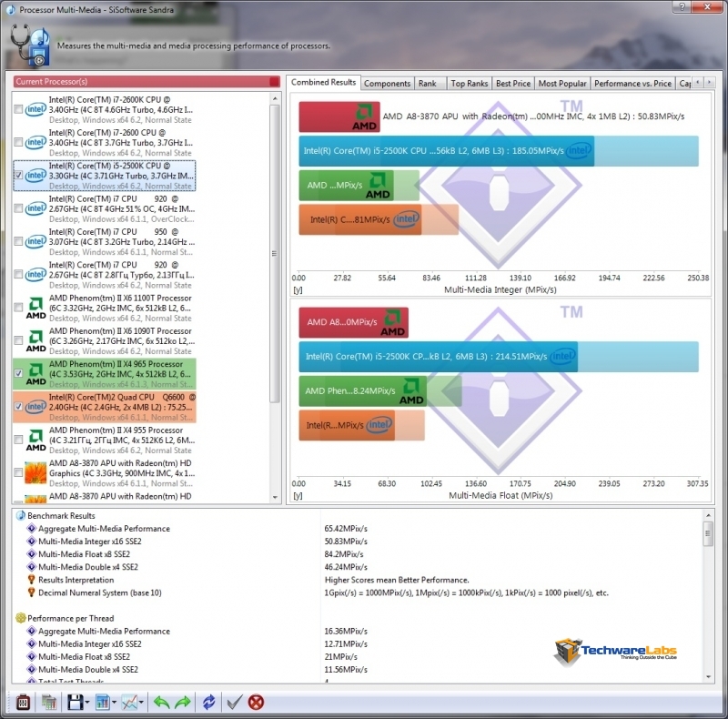Screen dimensions: 728x719
Task: Confirm with the grey checkmark icon
Action: [235, 702]
